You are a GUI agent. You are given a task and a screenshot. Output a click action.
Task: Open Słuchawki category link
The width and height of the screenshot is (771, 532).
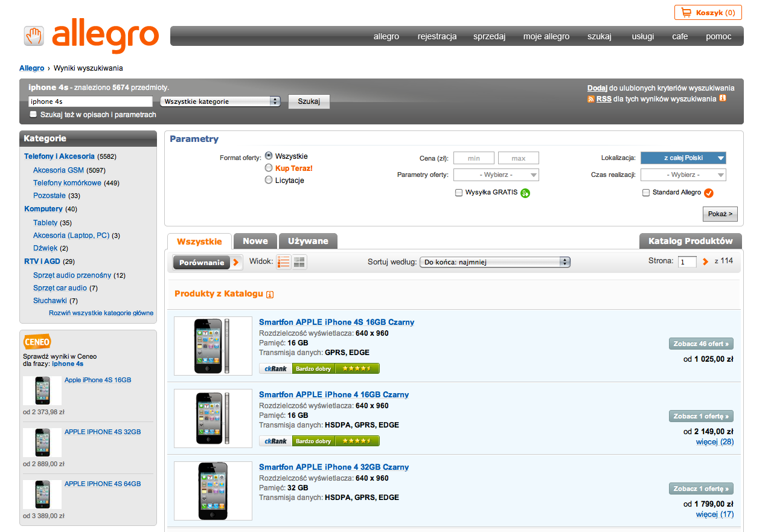[50, 301]
